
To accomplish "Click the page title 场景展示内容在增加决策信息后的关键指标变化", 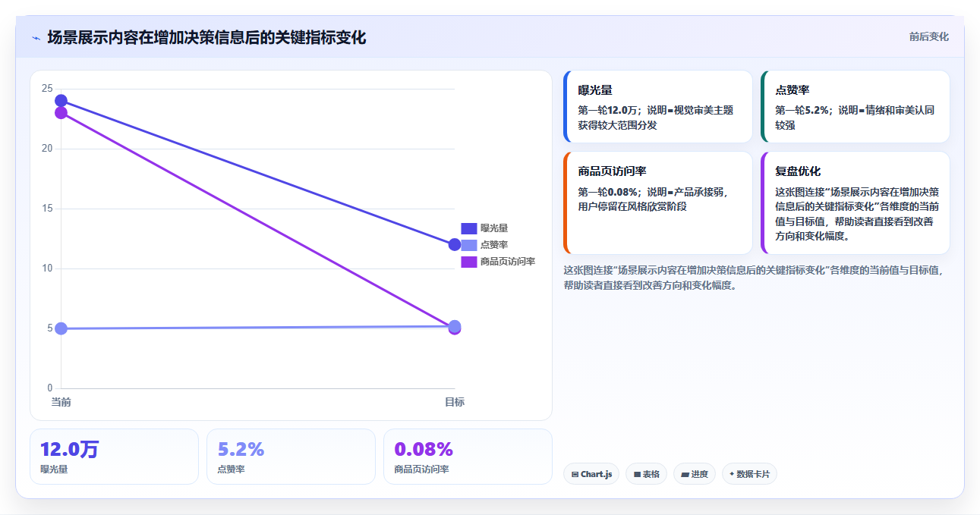I will click(x=206, y=38).
